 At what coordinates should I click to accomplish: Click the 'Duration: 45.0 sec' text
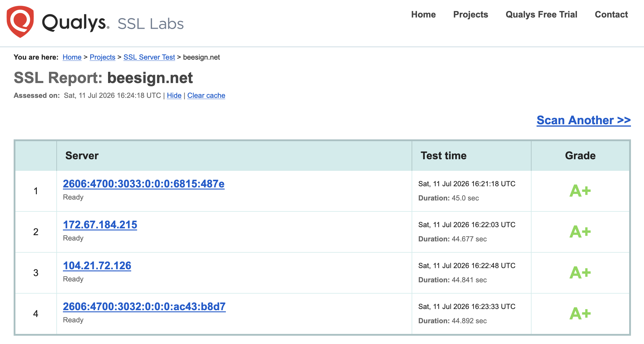point(448,198)
